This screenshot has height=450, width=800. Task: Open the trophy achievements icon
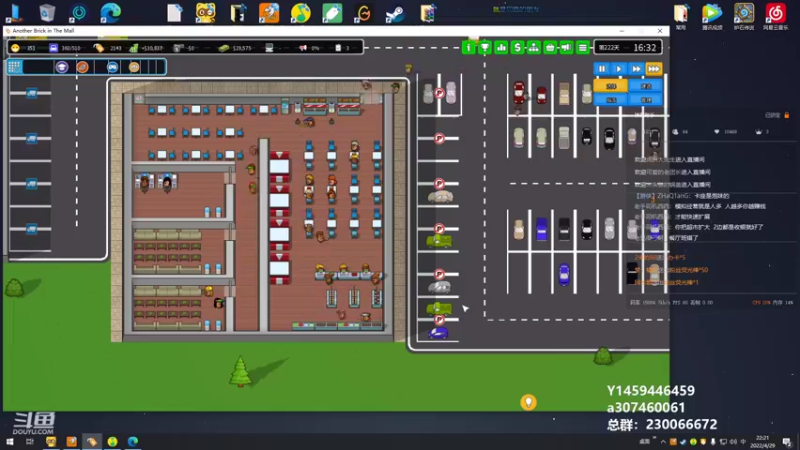pos(485,48)
